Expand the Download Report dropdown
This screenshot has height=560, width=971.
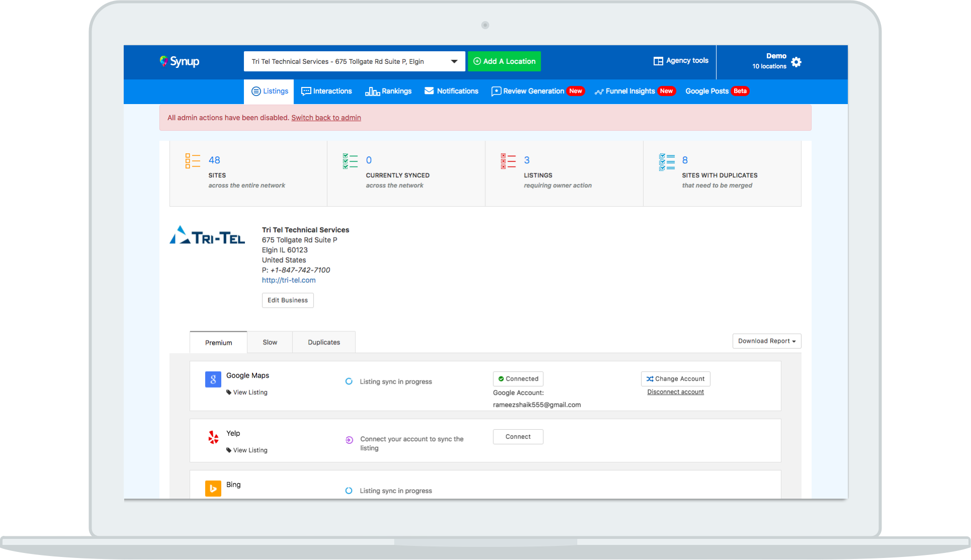click(767, 341)
